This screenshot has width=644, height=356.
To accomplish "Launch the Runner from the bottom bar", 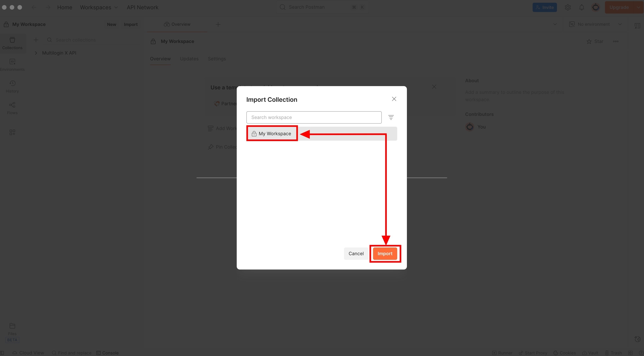I will tap(502, 353).
